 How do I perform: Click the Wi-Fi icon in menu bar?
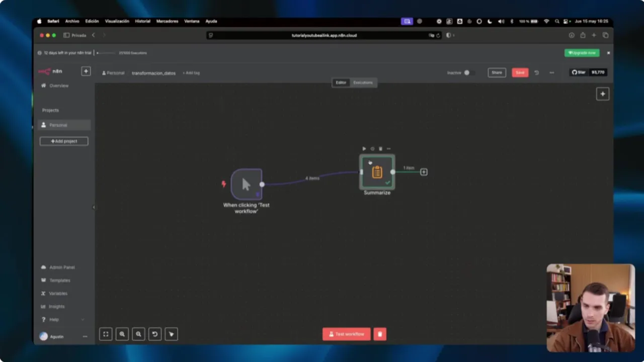coord(547,21)
